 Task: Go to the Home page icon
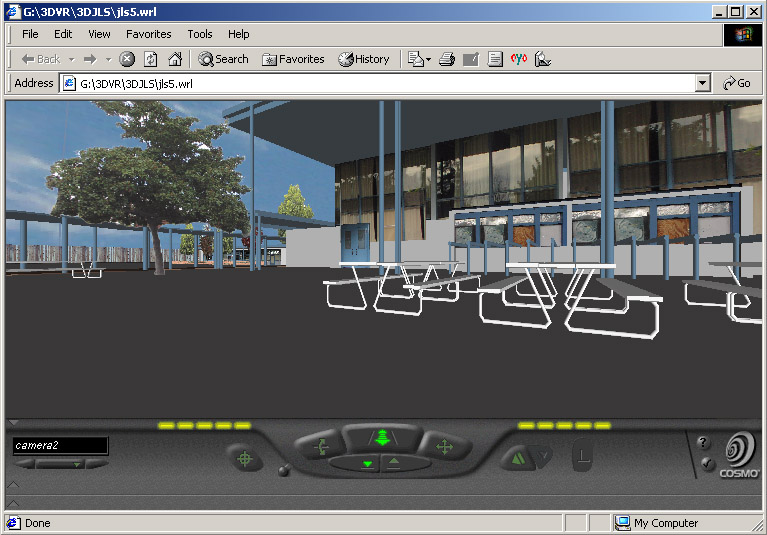coord(175,59)
